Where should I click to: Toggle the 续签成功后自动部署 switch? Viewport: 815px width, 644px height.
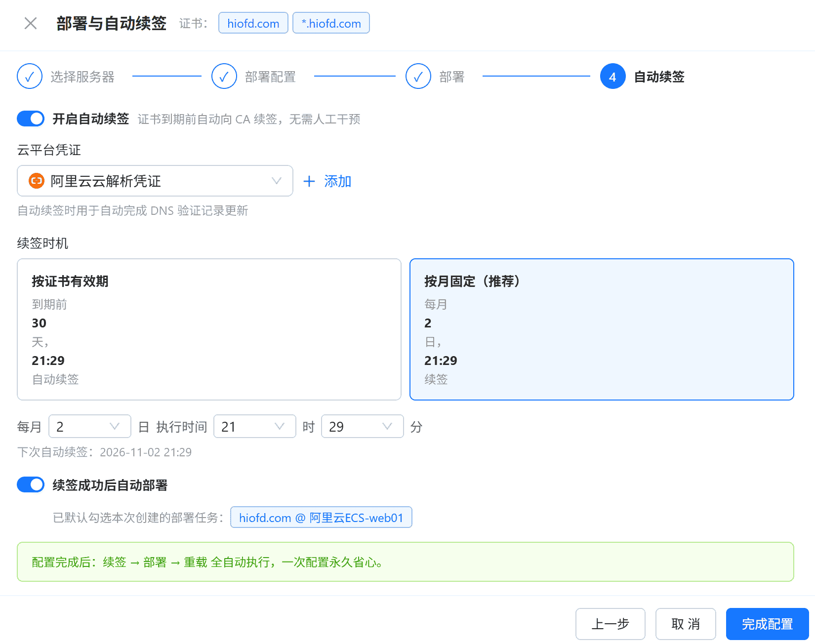click(31, 484)
